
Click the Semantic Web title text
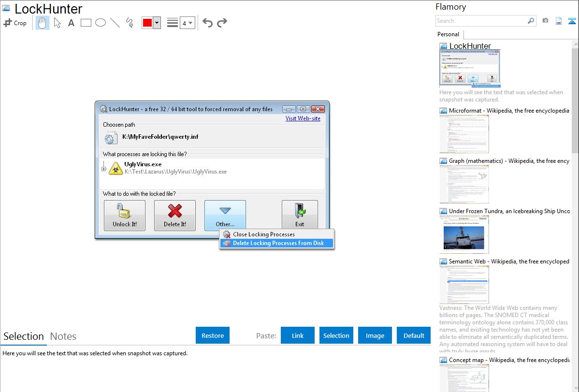click(x=509, y=261)
